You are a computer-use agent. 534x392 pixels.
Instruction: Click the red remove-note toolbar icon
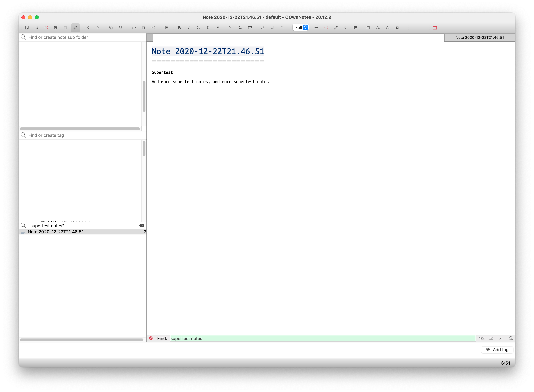[46, 28]
